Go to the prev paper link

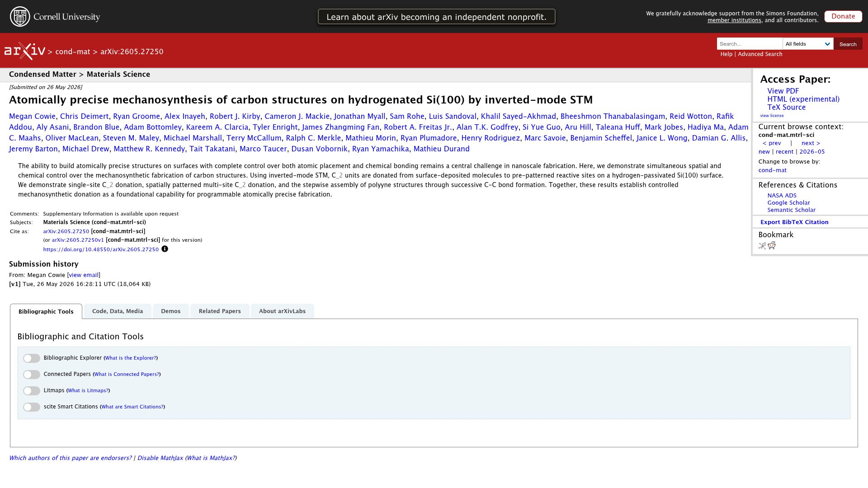click(772, 143)
